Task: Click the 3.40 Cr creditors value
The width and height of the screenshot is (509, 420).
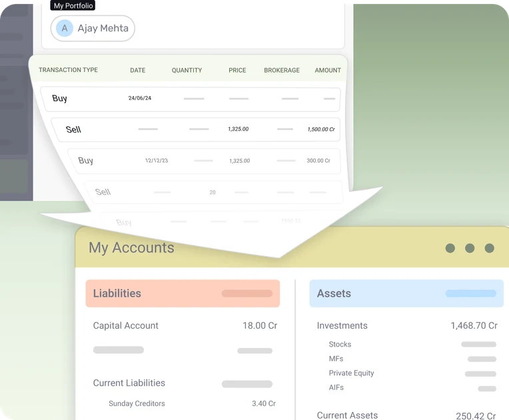Action: click(x=264, y=403)
